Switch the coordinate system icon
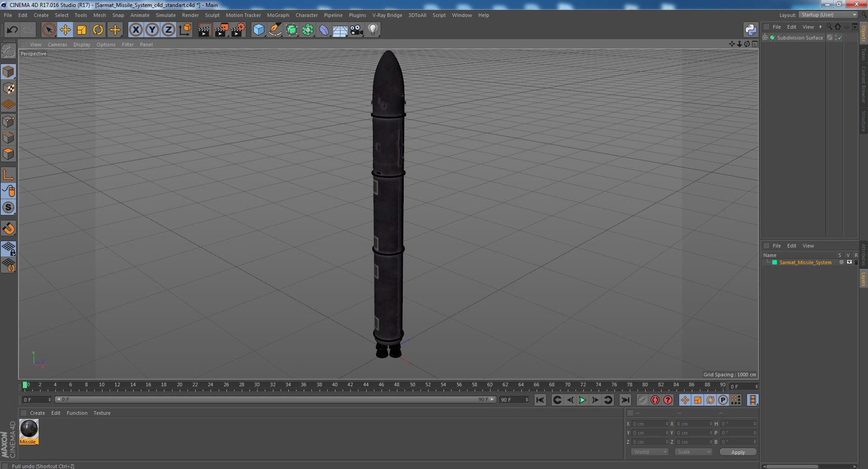868x469 pixels. click(185, 30)
